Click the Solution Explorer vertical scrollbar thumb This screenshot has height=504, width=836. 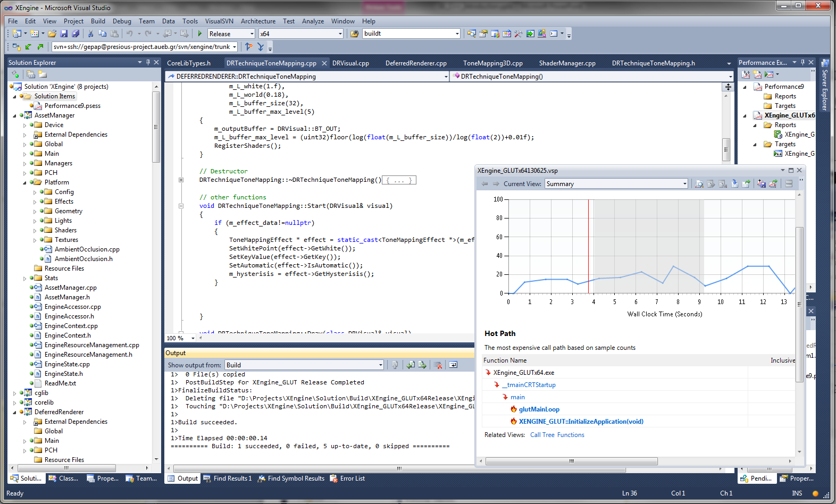click(x=156, y=127)
